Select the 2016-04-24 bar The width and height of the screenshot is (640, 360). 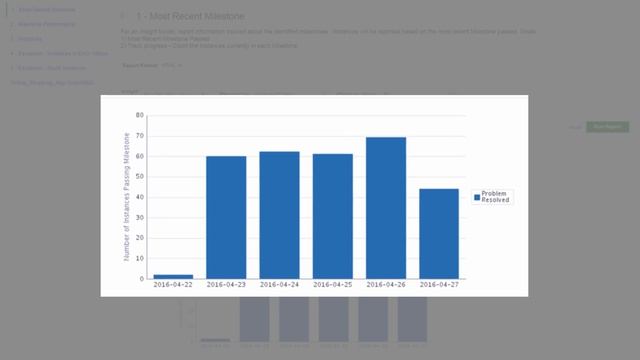pos(279,215)
